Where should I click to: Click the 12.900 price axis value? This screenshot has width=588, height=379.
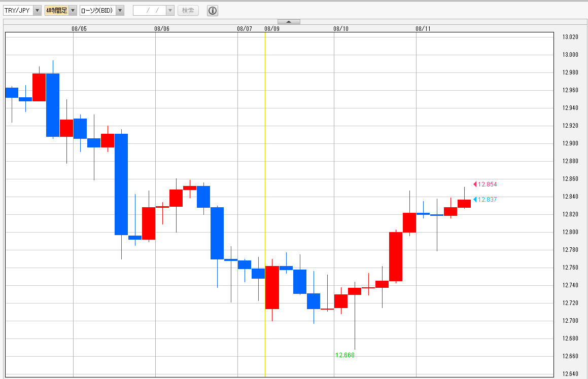(570, 143)
